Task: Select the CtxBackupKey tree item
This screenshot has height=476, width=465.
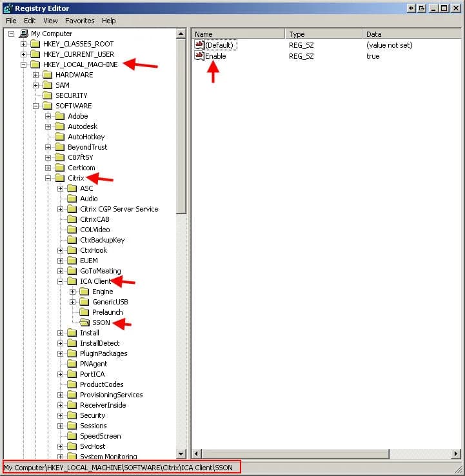Action: point(103,240)
